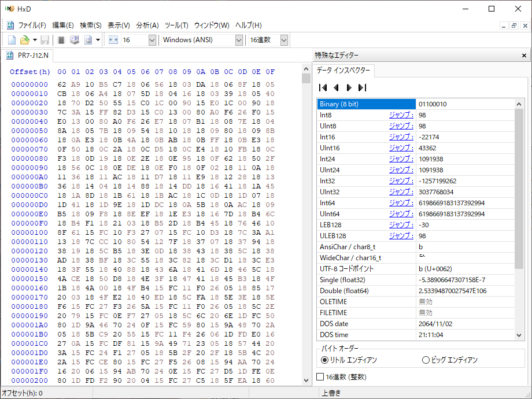Viewport: 532px width, 399px height.
Task: Click the Open disk icon in toolbar
Action: [74, 40]
